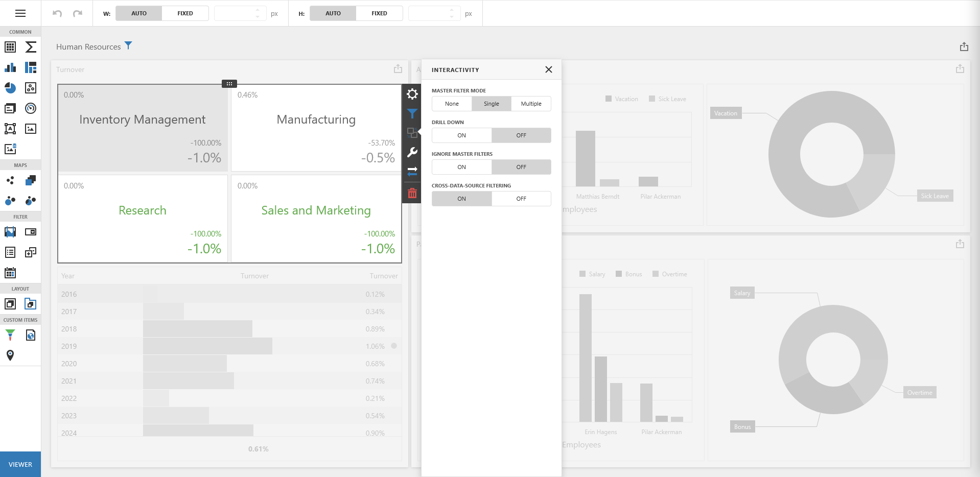980x477 pixels.
Task: Insert a Pie item from the toolbox
Action: pyautogui.click(x=10, y=88)
